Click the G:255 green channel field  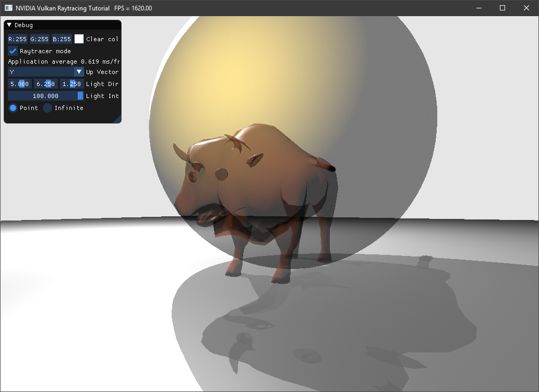(39, 39)
